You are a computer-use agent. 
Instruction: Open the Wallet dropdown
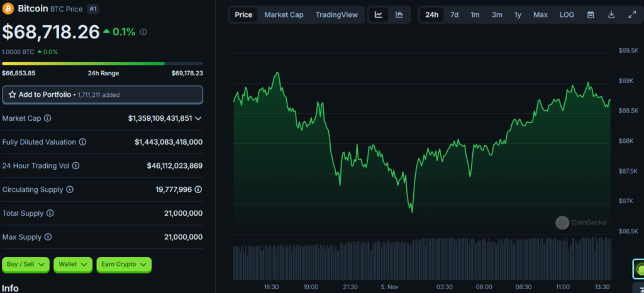[x=73, y=265]
